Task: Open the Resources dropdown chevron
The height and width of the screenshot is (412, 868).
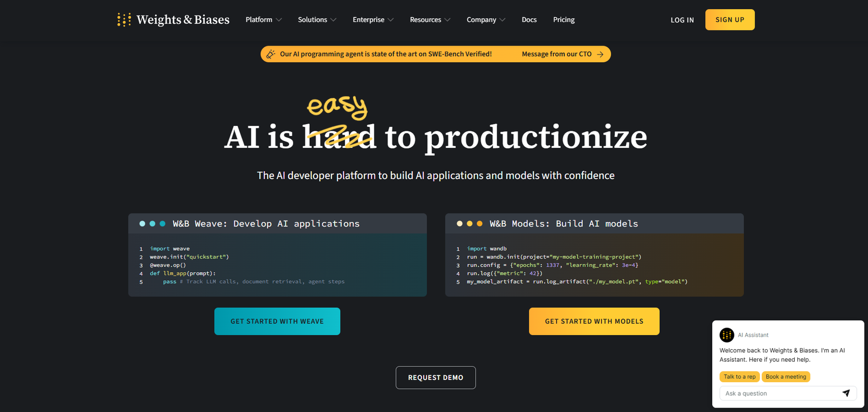Action: coord(447,20)
